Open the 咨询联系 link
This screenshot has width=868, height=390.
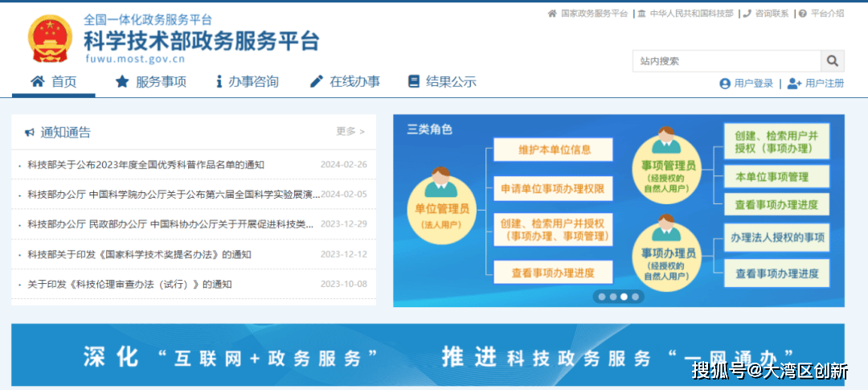[x=772, y=14]
